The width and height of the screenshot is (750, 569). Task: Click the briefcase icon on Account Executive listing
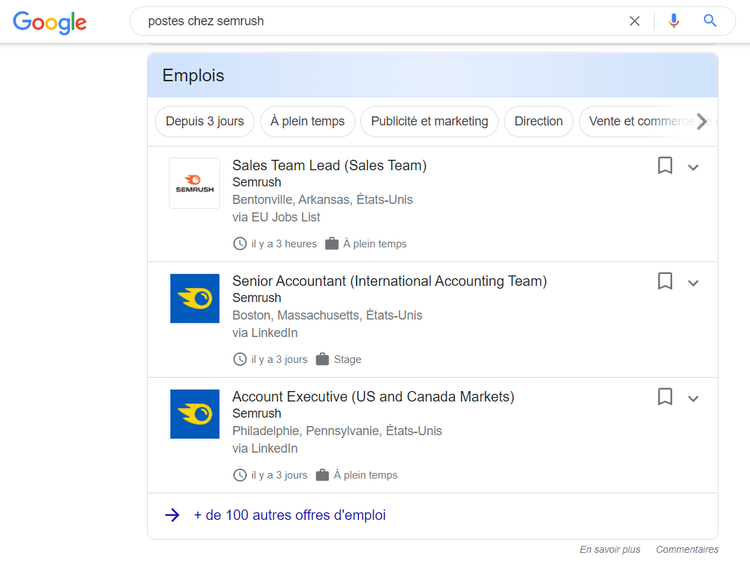point(322,475)
